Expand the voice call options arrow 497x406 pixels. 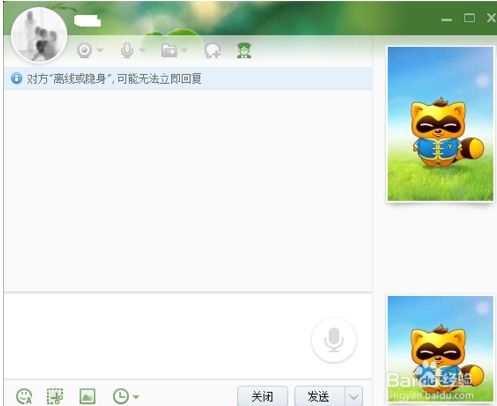coord(142,50)
